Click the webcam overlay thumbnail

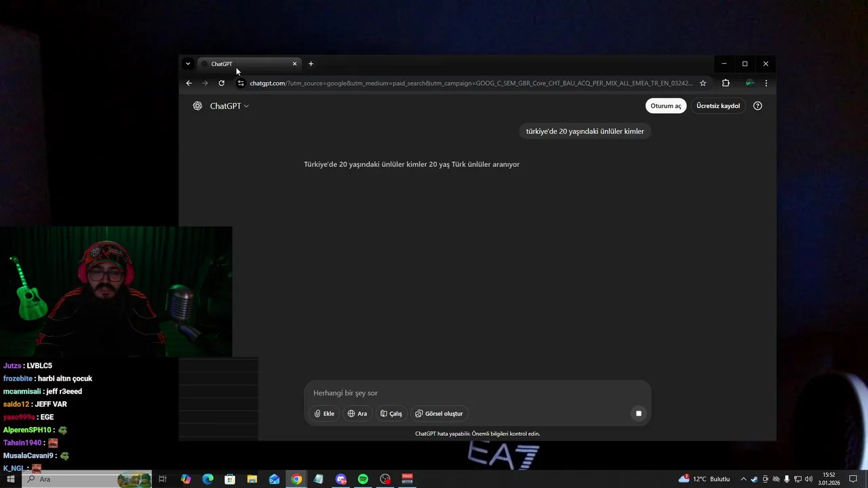[x=116, y=291]
